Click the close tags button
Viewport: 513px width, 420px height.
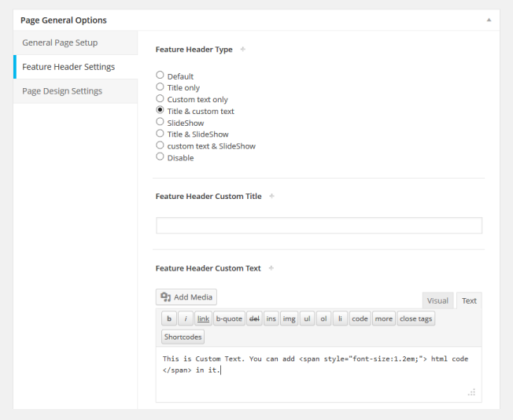coord(416,319)
